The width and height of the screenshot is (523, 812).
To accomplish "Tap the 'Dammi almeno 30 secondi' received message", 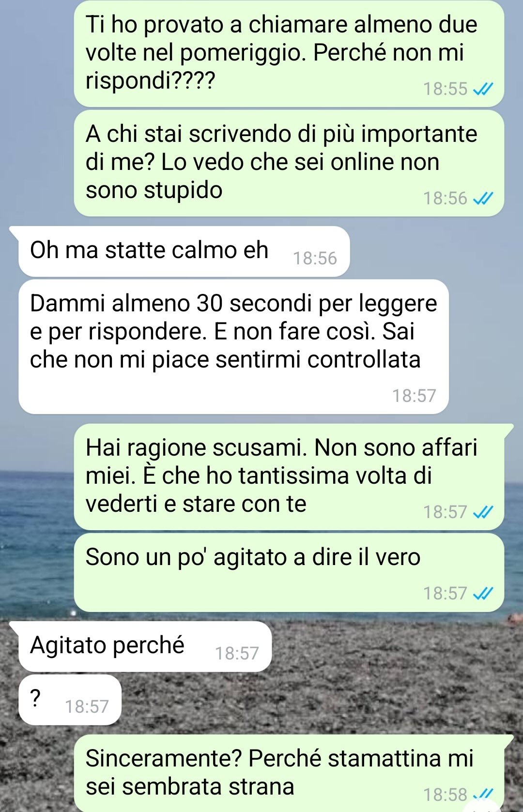I will [233, 347].
